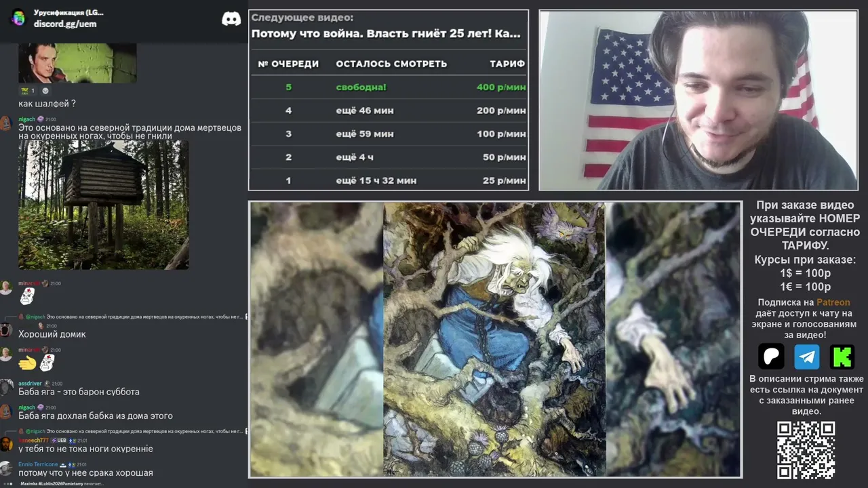Viewport: 868px width, 488px height.
Task: Click the reaction counter showing 1
Action: 28,90
